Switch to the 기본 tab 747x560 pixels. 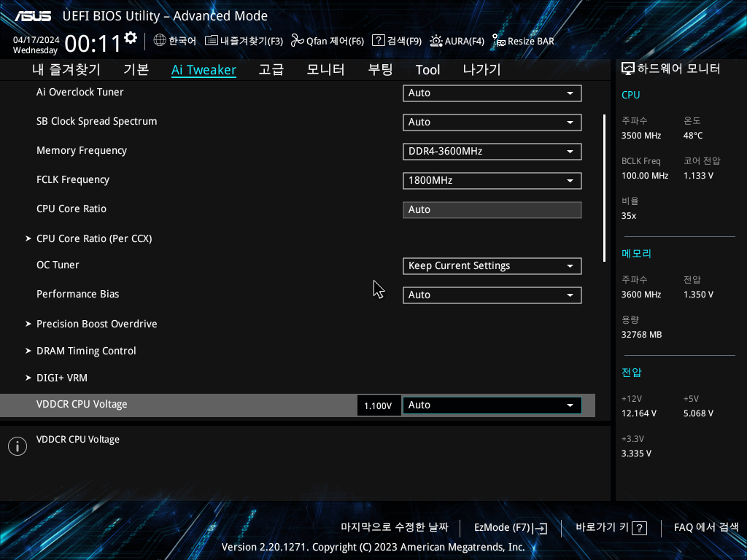(x=136, y=69)
